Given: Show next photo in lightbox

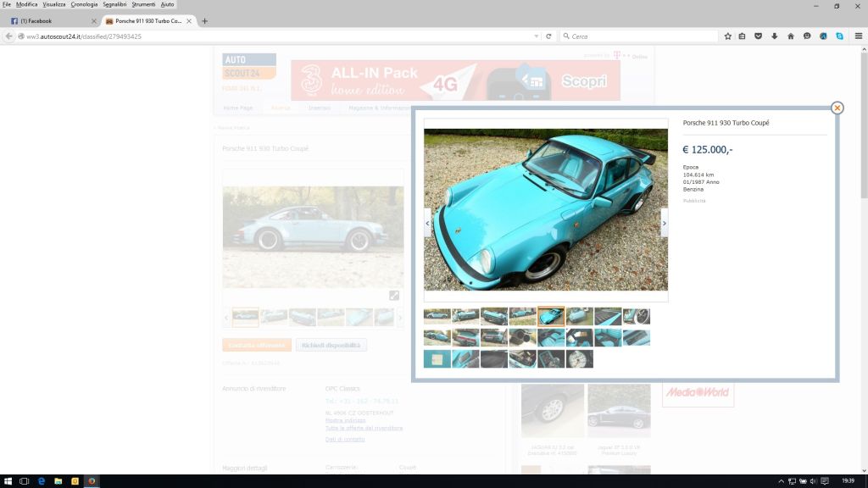Looking at the screenshot, I should click(665, 224).
